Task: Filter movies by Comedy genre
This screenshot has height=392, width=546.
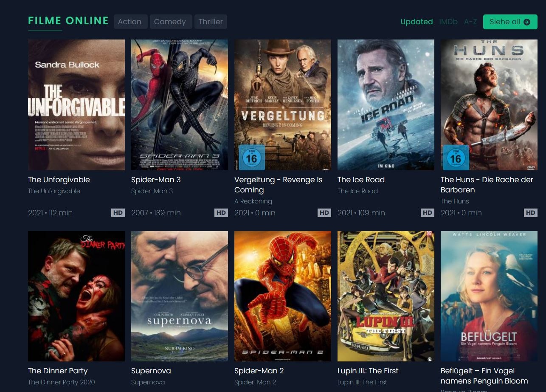Action: pyautogui.click(x=170, y=22)
